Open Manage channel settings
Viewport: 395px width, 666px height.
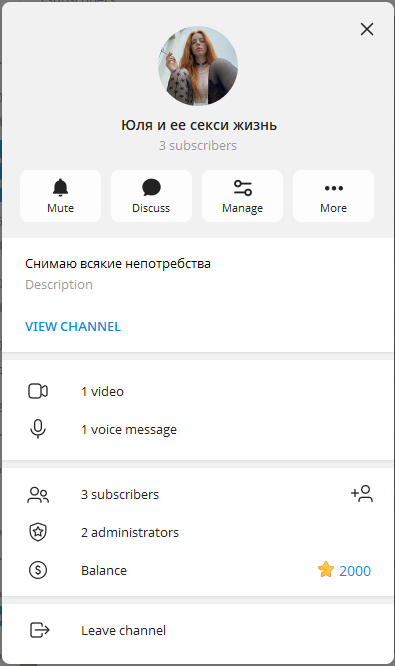pyautogui.click(x=243, y=196)
